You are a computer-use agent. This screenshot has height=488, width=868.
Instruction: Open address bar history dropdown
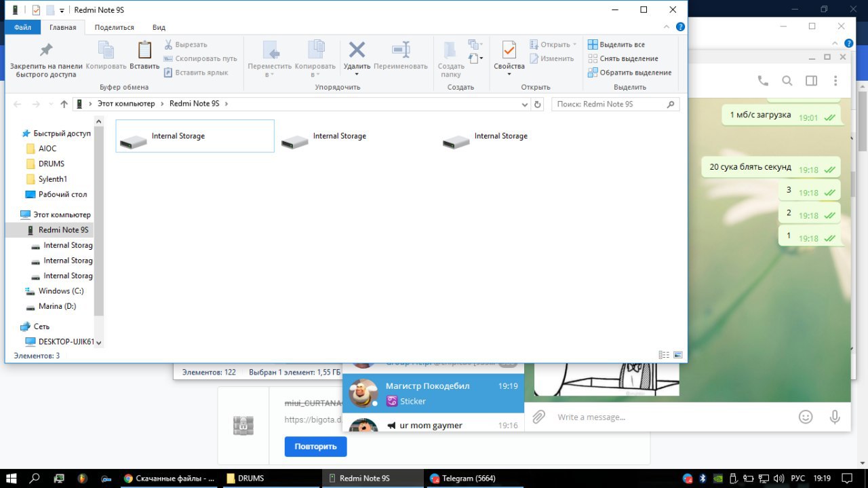525,105
